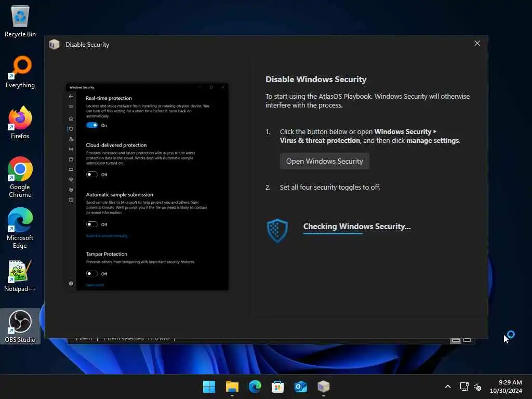
Task: Click the AME Wizard taskbar icon
Action: (323, 387)
